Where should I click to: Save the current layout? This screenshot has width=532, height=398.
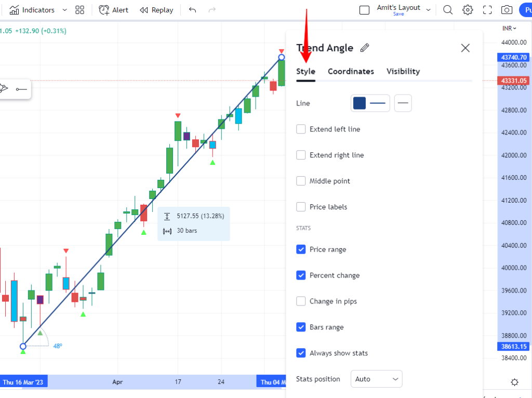(398, 14)
